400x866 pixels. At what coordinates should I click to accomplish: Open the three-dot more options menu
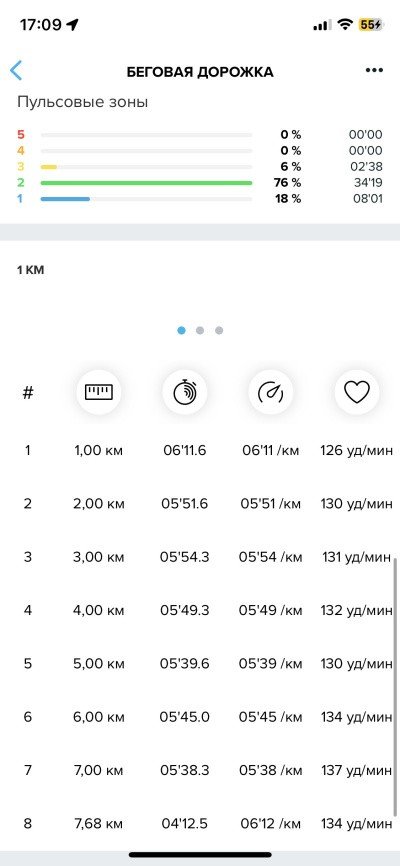pyautogui.click(x=374, y=70)
